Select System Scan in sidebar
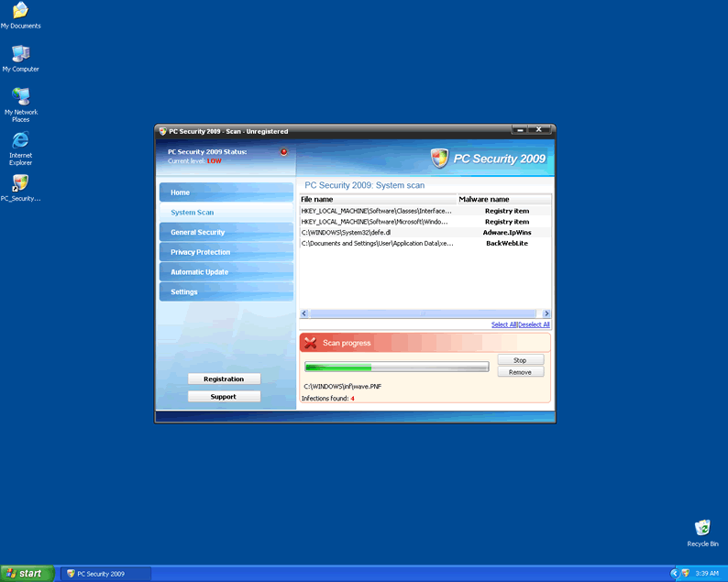 tap(226, 213)
